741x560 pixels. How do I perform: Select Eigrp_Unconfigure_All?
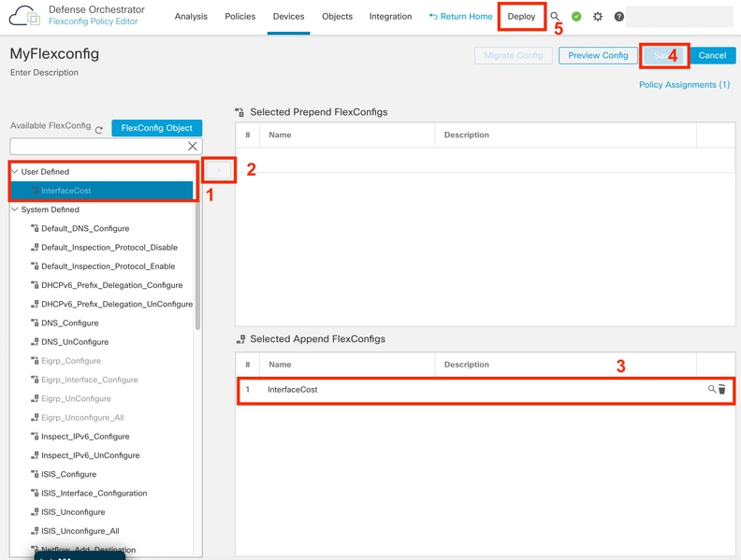(x=82, y=417)
